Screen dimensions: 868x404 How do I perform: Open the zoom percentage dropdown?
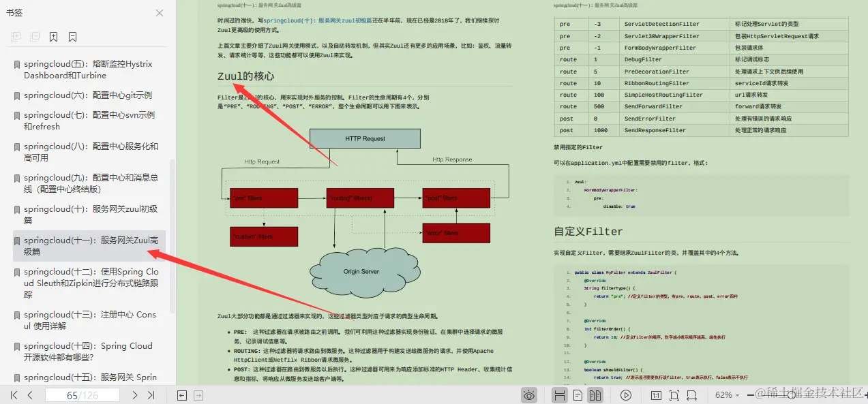tap(726, 394)
